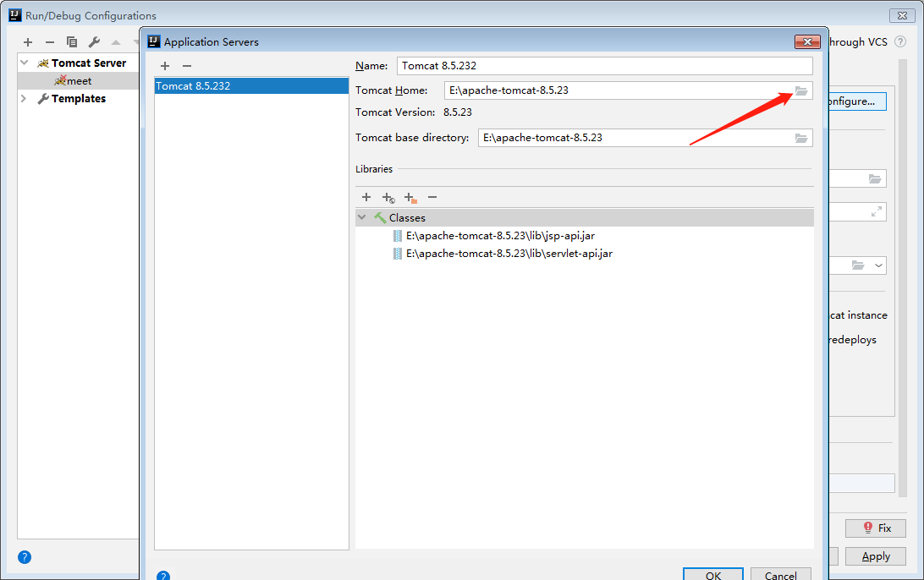
Task: Click Templates wrench icon in tree
Action: click(x=43, y=99)
